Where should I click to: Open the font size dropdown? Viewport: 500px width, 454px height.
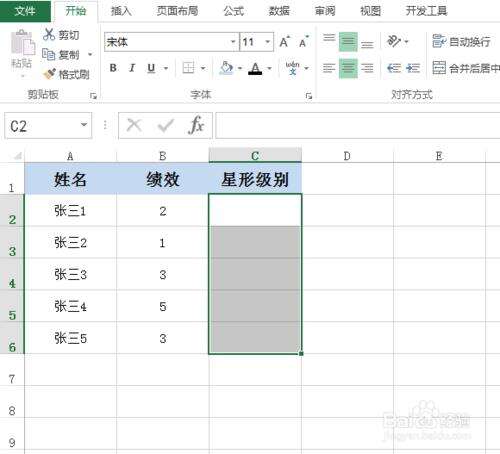pos(267,42)
